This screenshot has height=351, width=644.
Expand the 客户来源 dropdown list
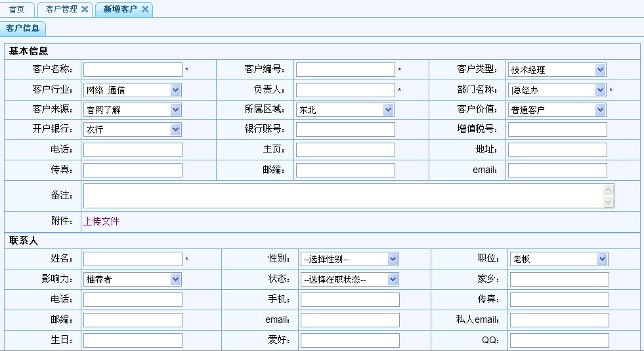[132, 110]
